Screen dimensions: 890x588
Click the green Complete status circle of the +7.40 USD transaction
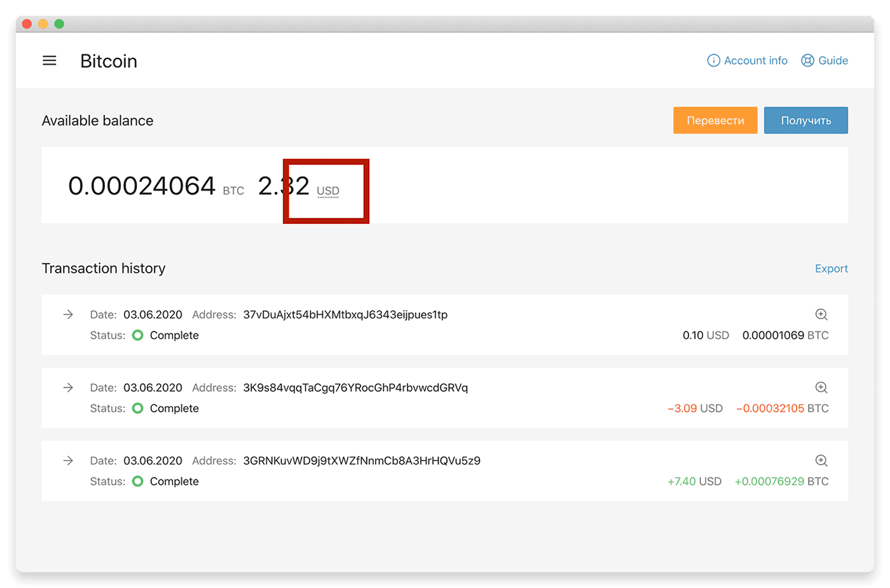(x=137, y=481)
